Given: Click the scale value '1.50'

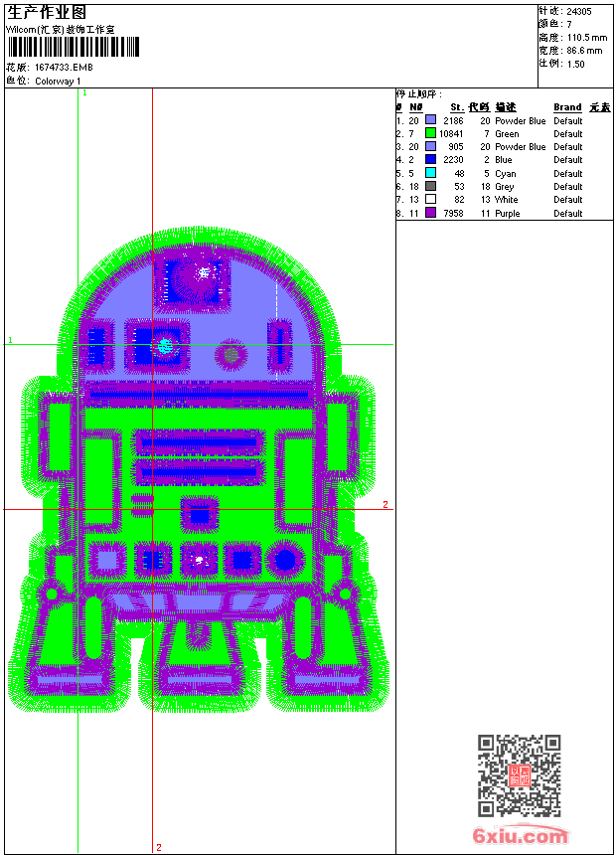Looking at the screenshot, I should point(575,64).
